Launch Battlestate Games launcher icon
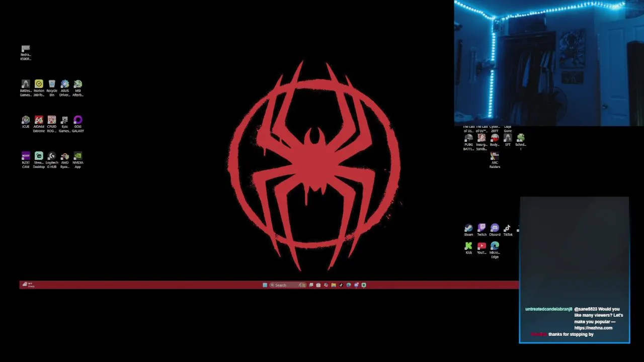Viewport: 644px width, 362px height. point(26,88)
